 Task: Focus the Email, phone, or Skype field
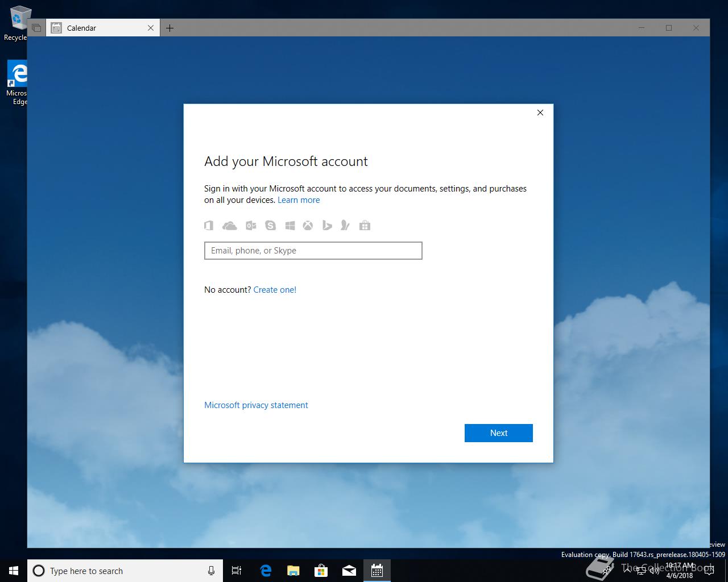point(313,251)
